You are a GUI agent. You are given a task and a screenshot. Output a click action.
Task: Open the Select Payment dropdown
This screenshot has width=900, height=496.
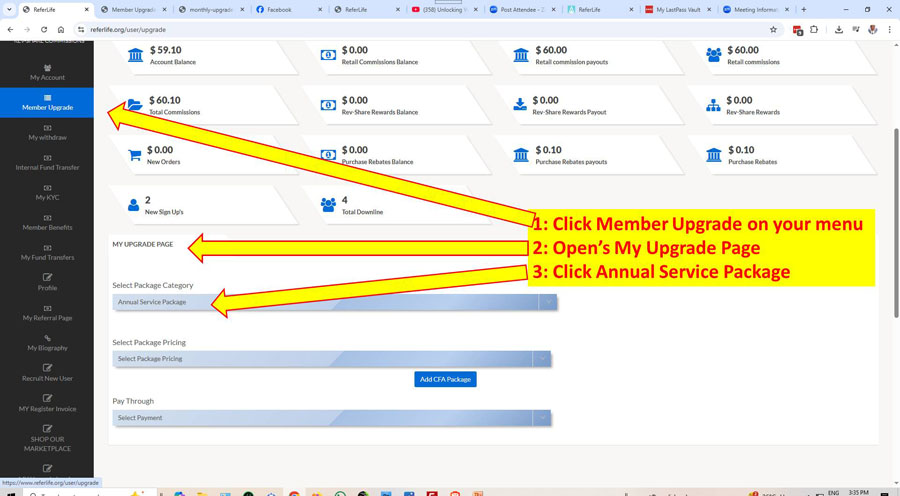click(331, 418)
